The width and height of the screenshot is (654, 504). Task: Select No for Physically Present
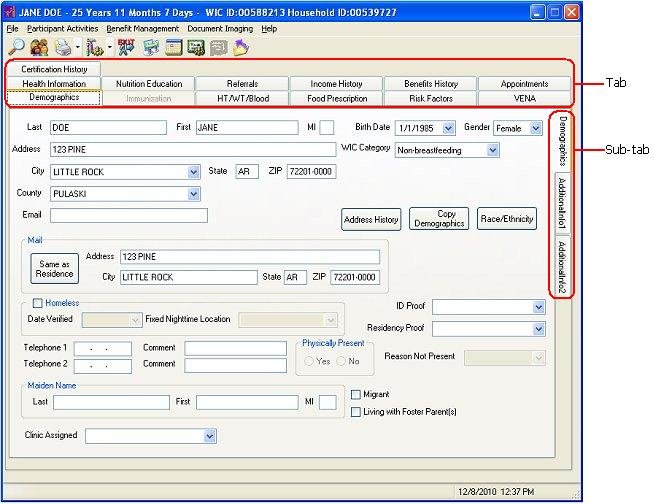tap(341, 361)
